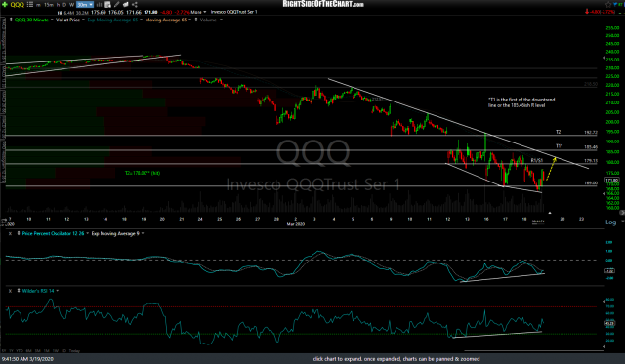Viewport: 625px width, 364px height.
Task: Open the watchlist list icon next to QQQ
Action: (x=30, y=4)
